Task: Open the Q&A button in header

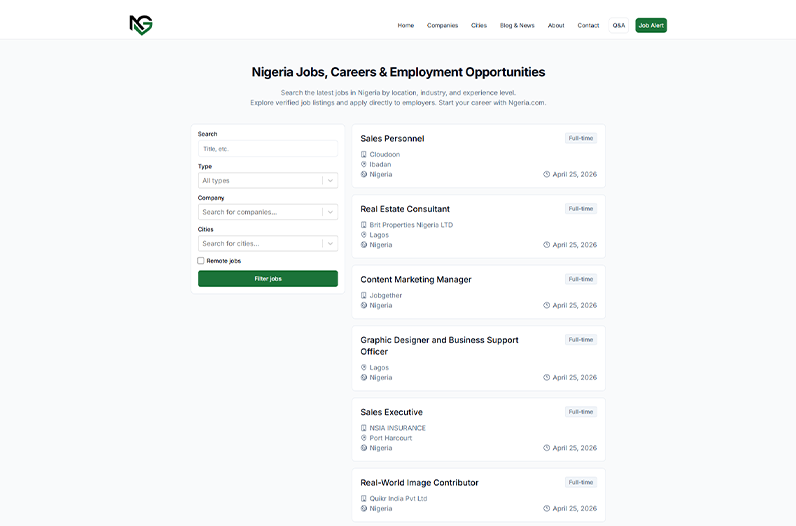Action: 619,25
